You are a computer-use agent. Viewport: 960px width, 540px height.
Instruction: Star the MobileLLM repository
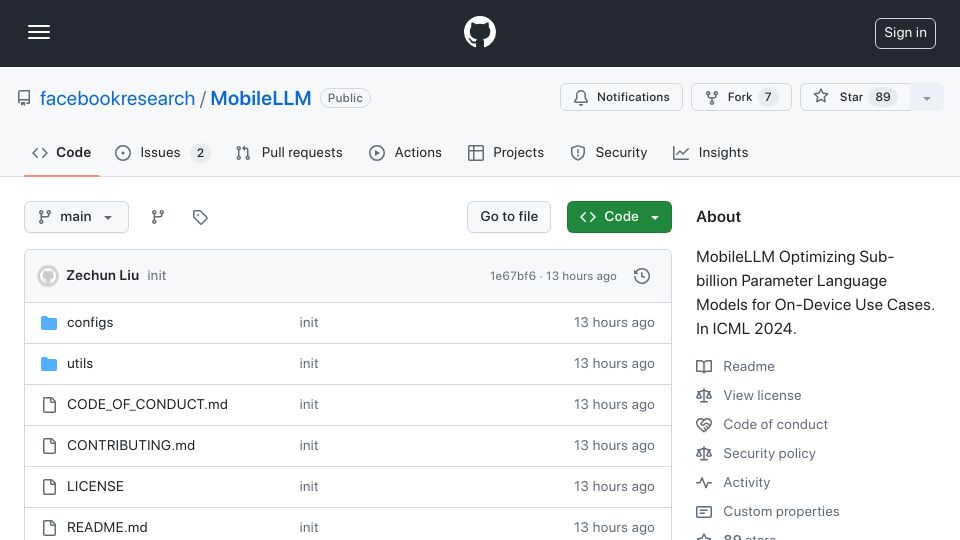click(855, 97)
